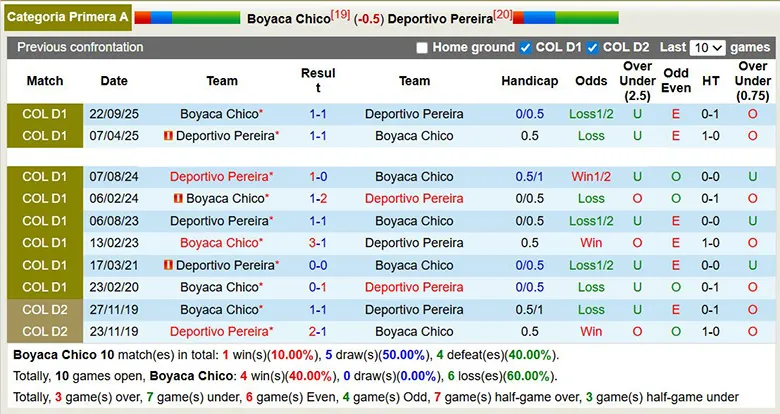This screenshot has width=780, height=414.
Task: Enable the Home ground checkbox
Action: point(422,48)
